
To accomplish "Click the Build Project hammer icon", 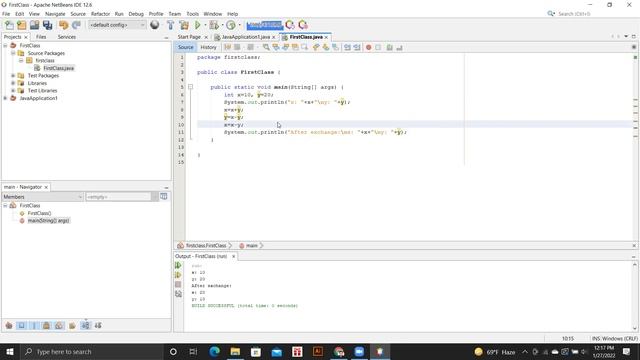I will coord(171,25).
